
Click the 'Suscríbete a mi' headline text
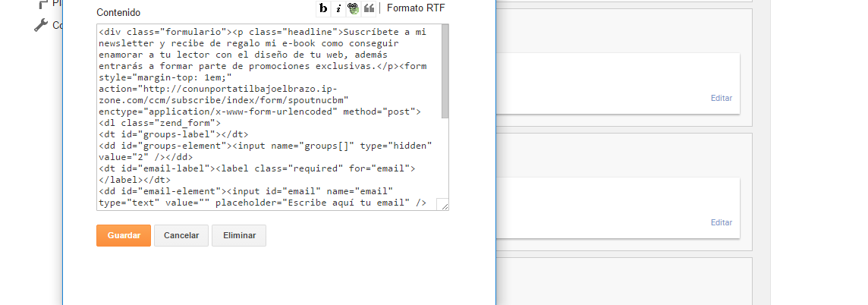click(384, 32)
